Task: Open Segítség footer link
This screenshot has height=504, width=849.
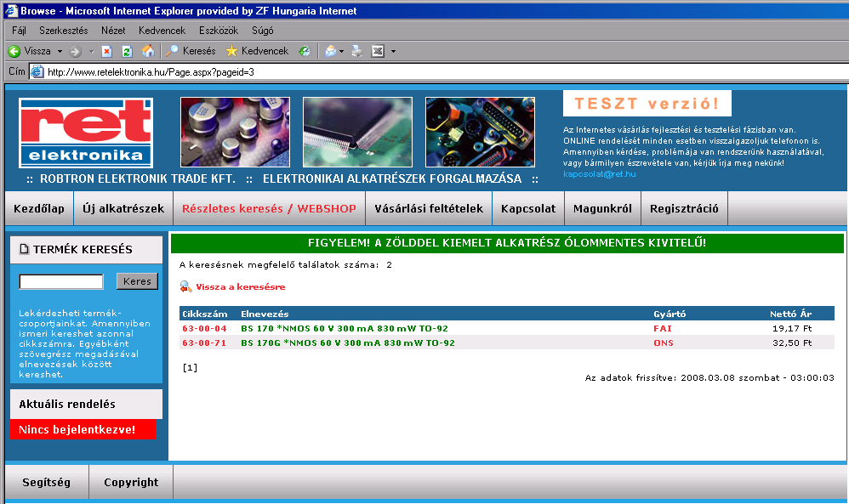Action: pos(47,482)
